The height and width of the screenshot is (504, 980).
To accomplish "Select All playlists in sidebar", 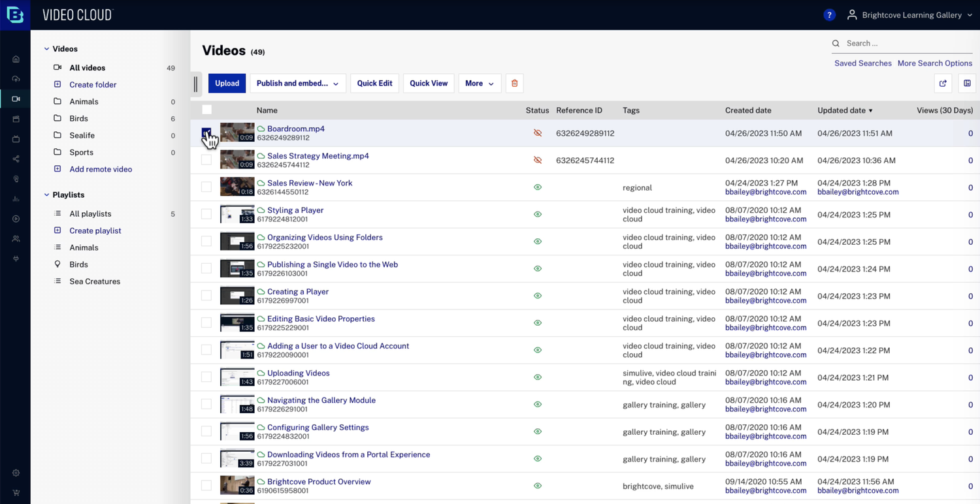I will (90, 214).
